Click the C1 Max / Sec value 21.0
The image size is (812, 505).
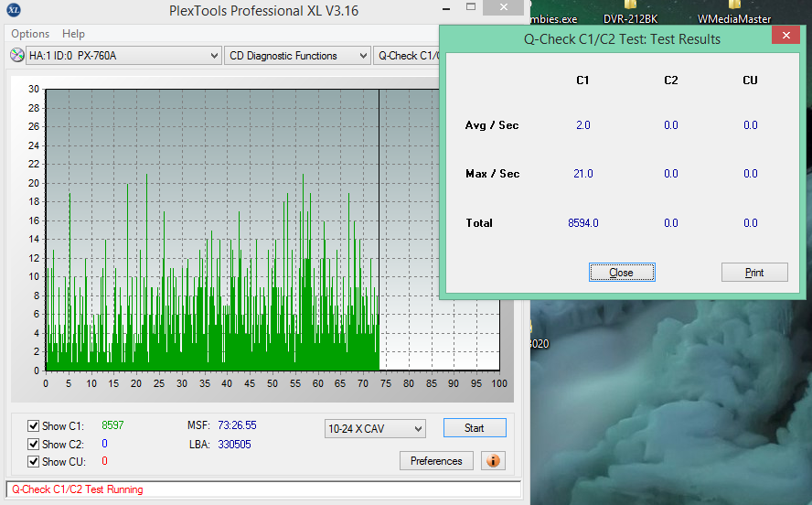point(583,174)
